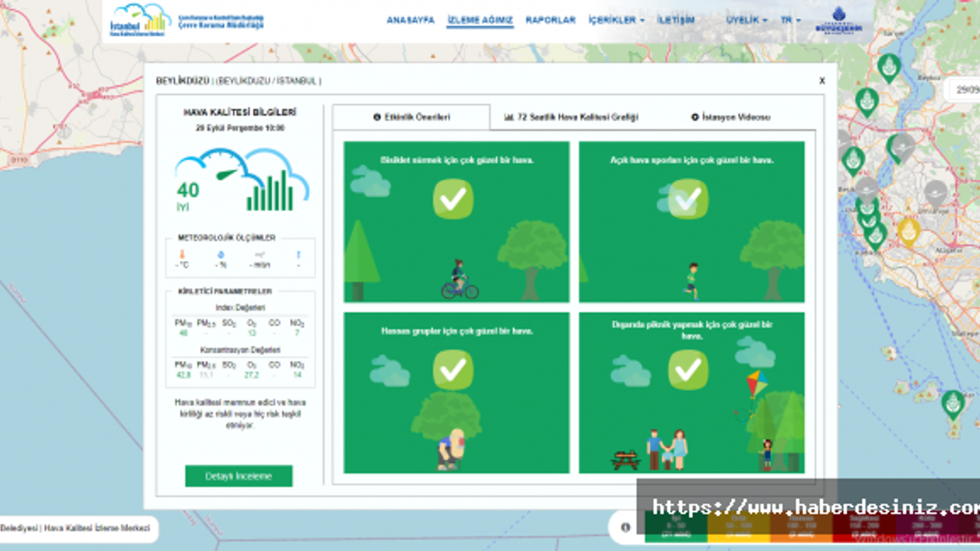The width and height of the screenshot is (980, 551).
Task: Click the legend info icon at bottom
Action: [626, 527]
